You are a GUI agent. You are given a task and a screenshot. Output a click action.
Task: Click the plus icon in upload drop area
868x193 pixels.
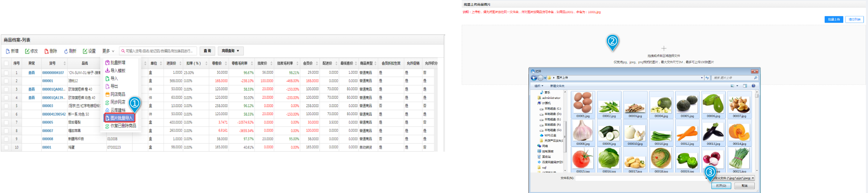click(664, 48)
